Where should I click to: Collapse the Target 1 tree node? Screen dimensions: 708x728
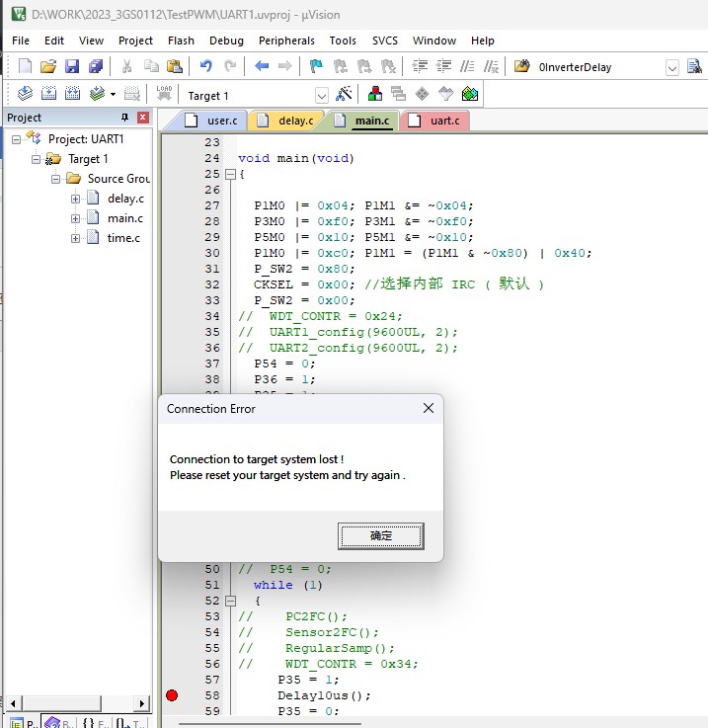pos(36,159)
